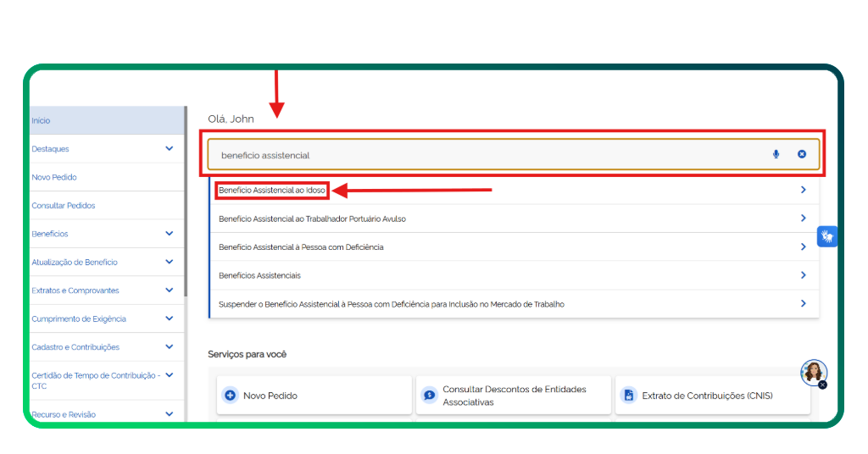The height and width of the screenshot is (454, 868).
Task: Click the Novo Pedido plus icon
Action: click(x=230, y=396)
